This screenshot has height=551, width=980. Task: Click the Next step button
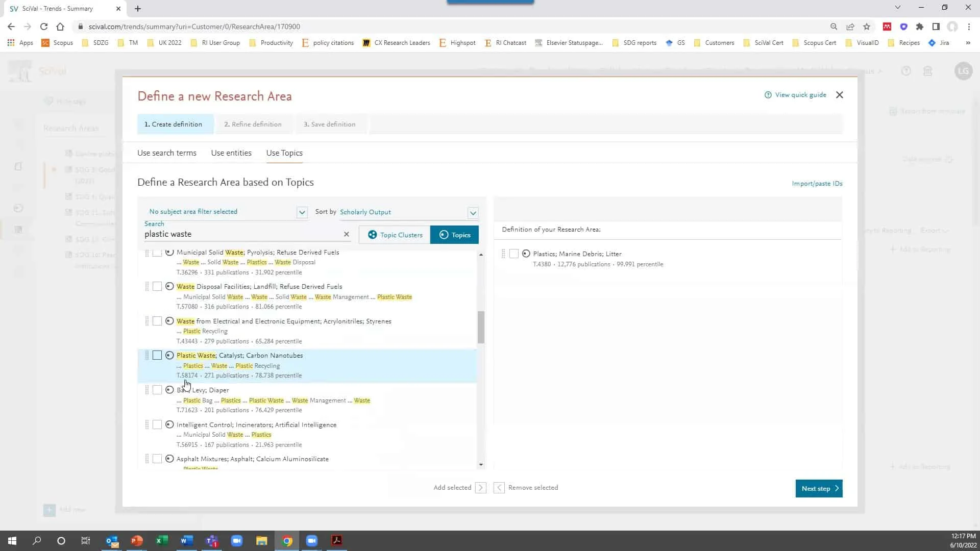click(x=818, y=488)
